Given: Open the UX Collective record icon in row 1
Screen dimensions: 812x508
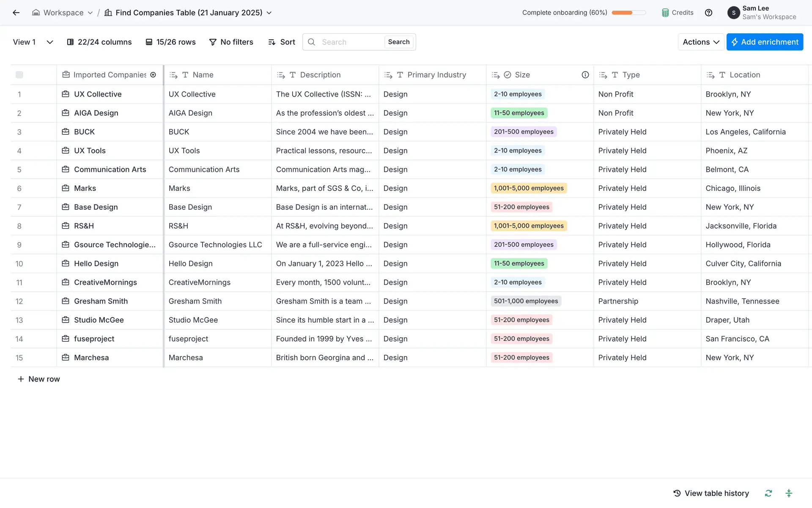Looking at the screenshot, I should [66, 94].
